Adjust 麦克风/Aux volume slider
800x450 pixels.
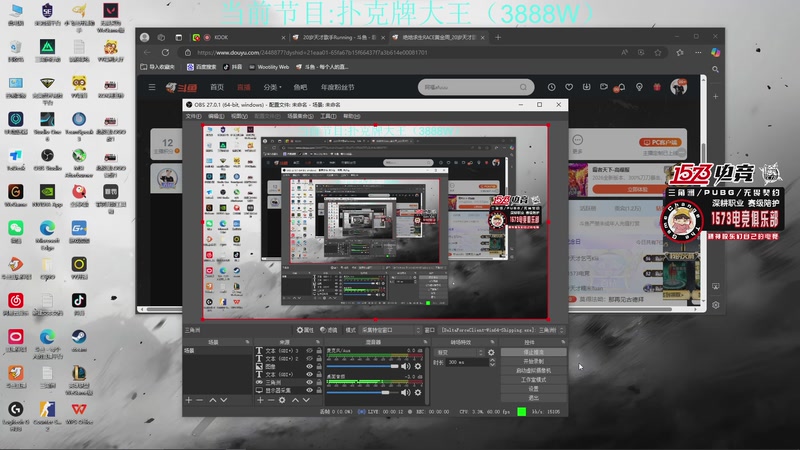coord(362,366)
